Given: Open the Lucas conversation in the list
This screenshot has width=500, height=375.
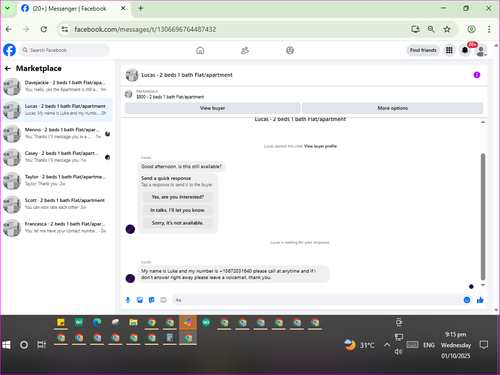Looking at the screenshot, I should tap(57, 110).
